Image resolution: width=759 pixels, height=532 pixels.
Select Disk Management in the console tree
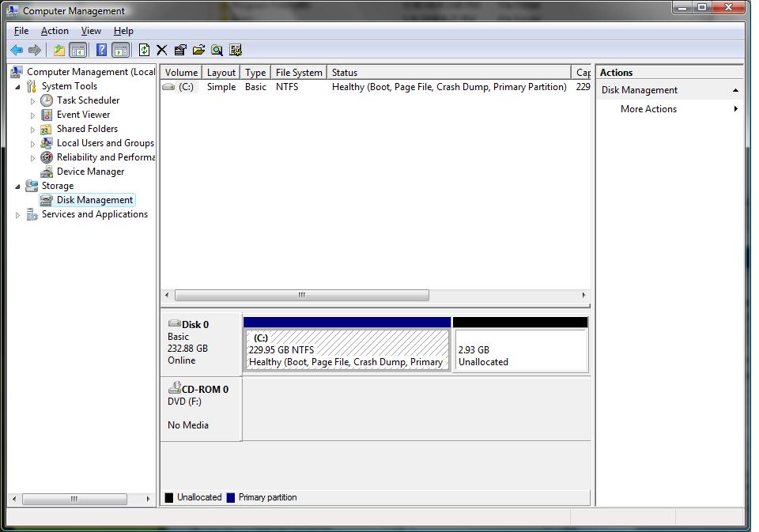click(95, 200)
